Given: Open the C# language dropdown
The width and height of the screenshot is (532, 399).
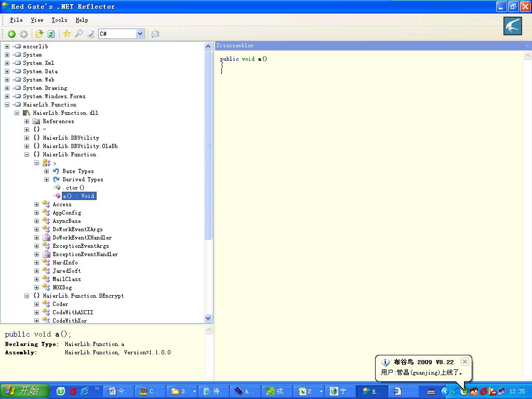Looking at the screenshot, I should point(140,34).
